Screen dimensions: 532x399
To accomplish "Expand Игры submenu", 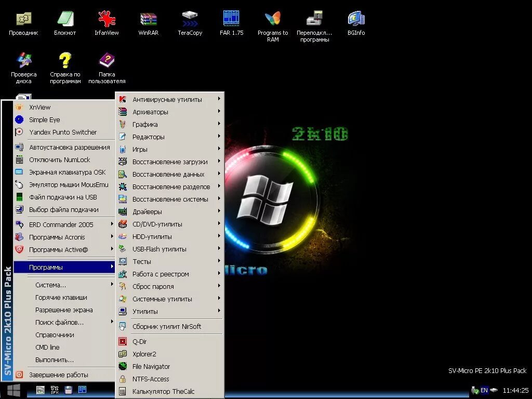I will [x=170, y=149].
